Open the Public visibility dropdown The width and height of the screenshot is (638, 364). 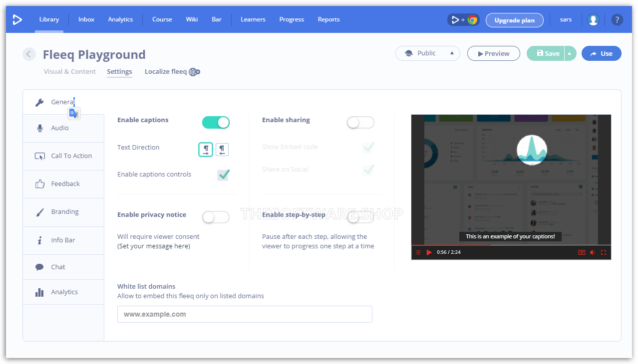coord(428,53)
